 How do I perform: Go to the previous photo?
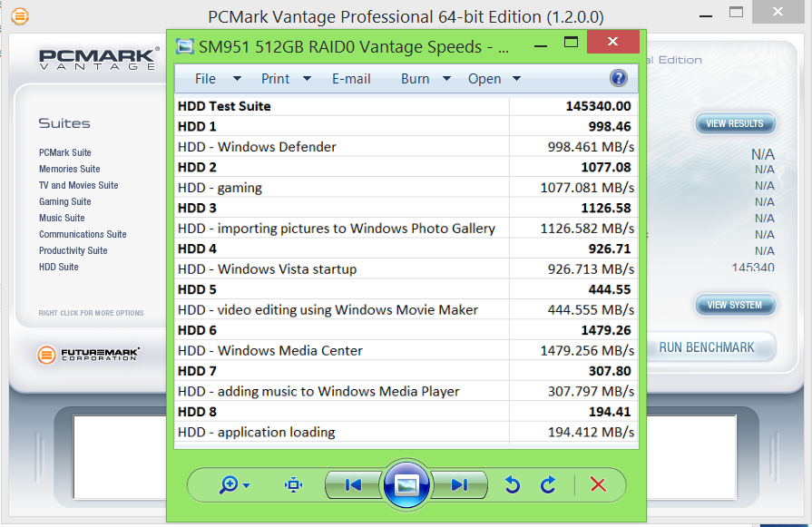353,485
